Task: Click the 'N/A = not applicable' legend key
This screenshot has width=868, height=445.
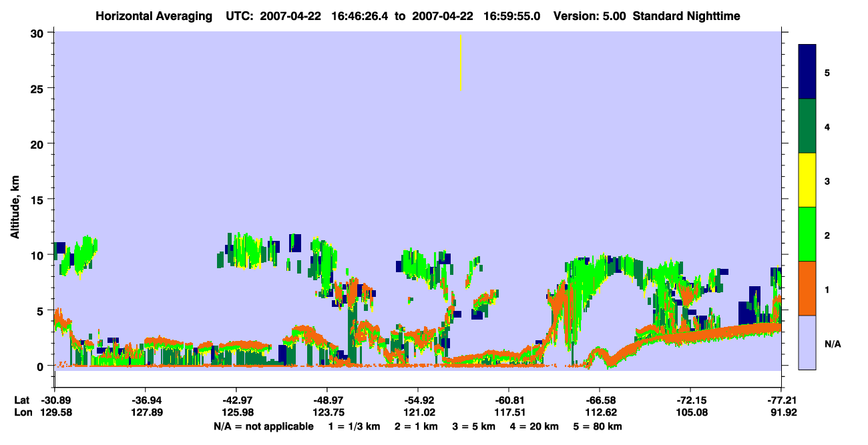Action: point(264,426)
